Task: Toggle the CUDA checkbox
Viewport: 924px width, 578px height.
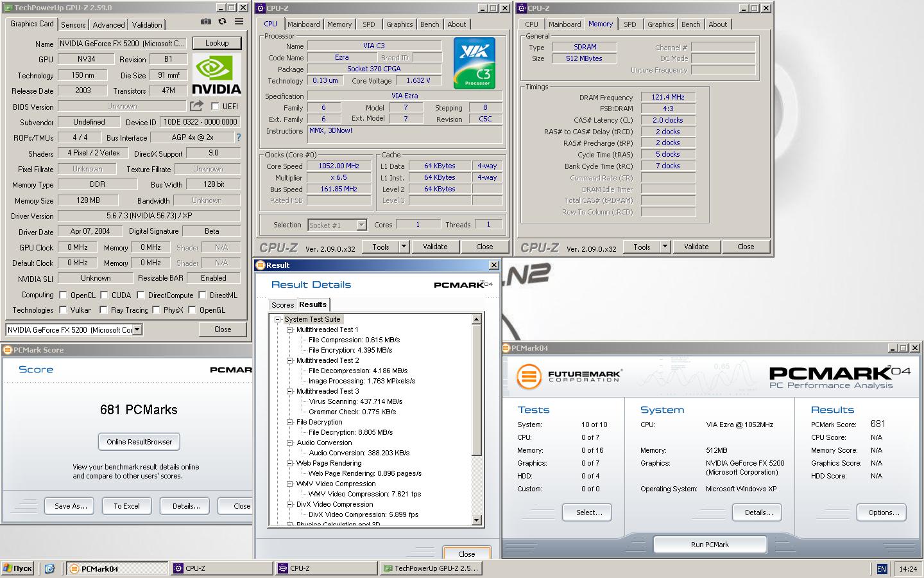Action: click(x=104, y=295)
